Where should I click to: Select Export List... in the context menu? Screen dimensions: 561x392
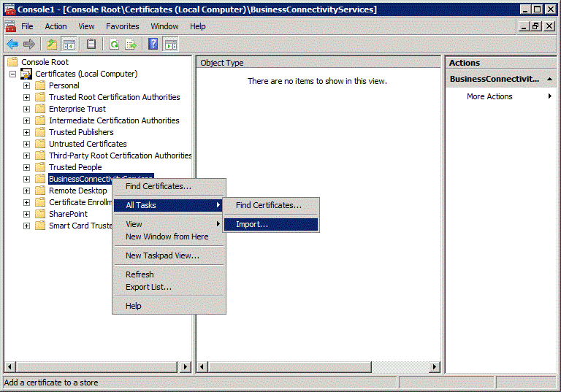click(169, 287)
